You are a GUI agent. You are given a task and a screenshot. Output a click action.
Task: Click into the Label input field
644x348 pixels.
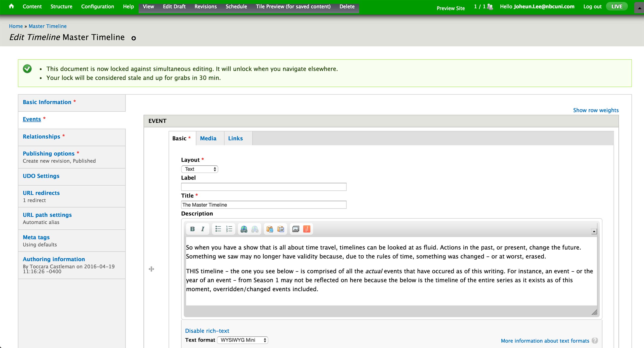[263, 187]
